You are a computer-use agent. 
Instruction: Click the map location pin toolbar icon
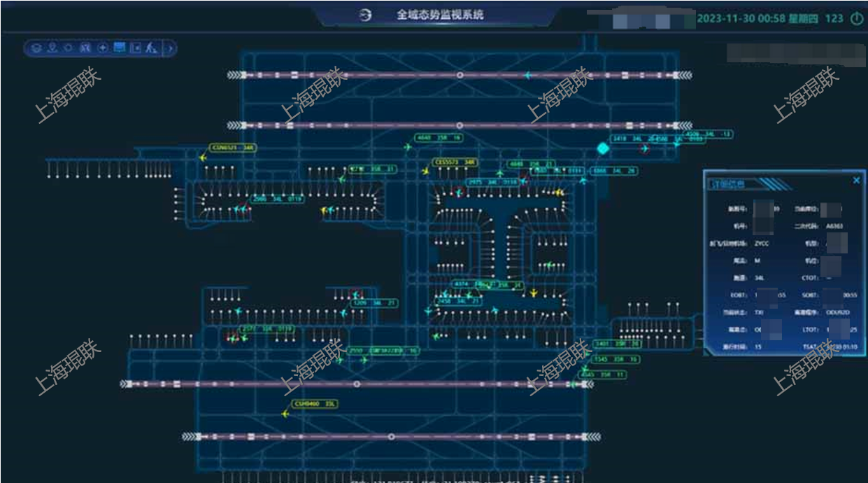52,48
